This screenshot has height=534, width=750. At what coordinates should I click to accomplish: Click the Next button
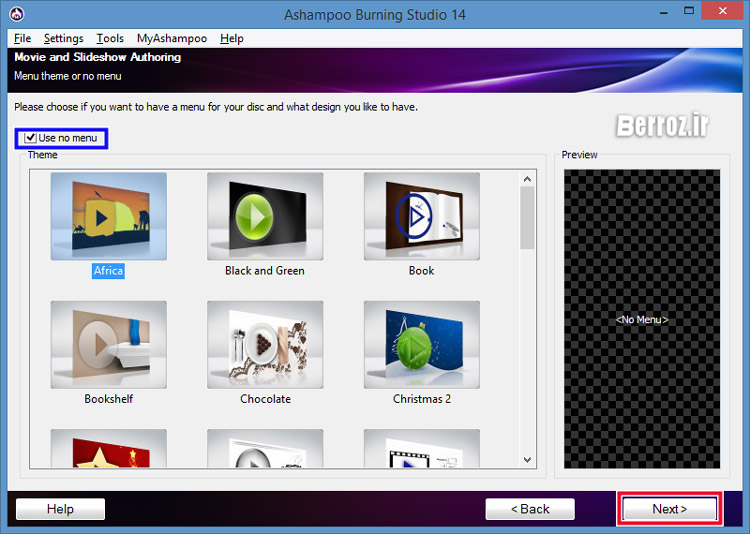(x=669, y=509)
